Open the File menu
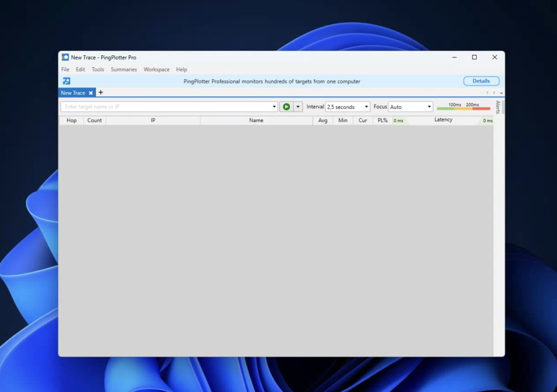This screenshot has height=392, width=557. [65, 69]
